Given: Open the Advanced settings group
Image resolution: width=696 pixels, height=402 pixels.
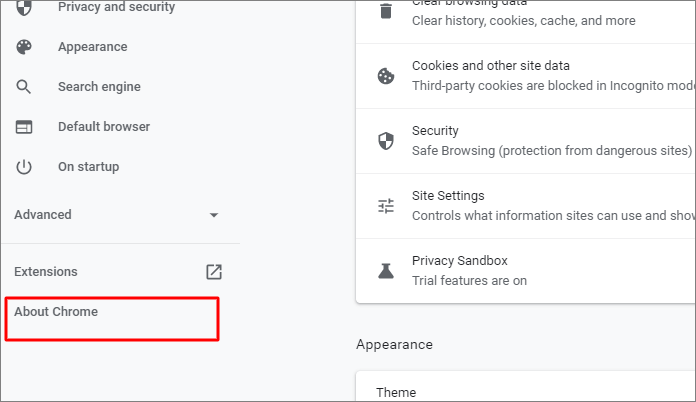Looking at the screenshot, I should click(43, 215).
